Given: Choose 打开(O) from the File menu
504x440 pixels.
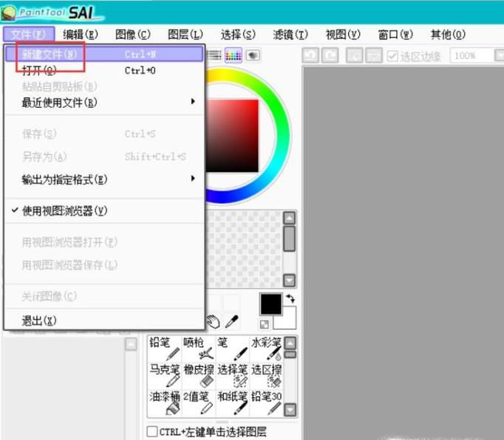Looking at the screenshot, I should point(104,70).
